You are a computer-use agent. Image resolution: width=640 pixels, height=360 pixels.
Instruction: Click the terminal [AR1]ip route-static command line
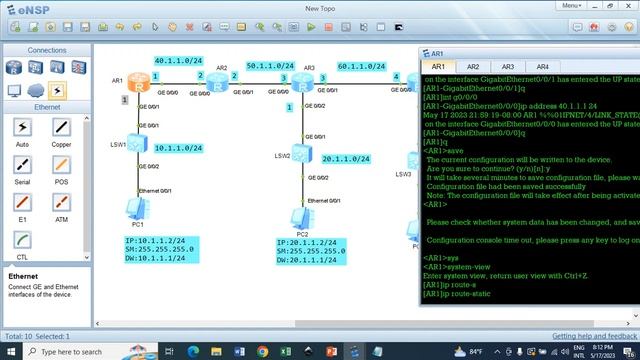(457, 294)
